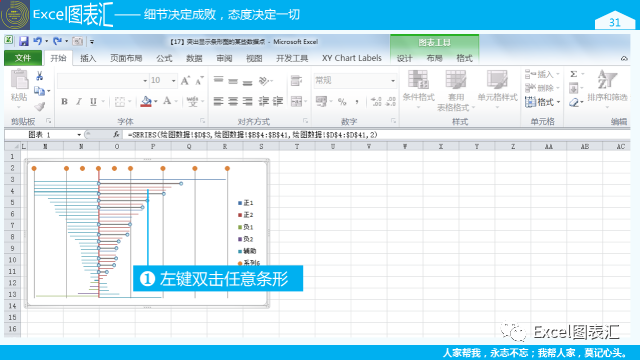
Task: Switch to the 插入 ribbon tab
Action: pos(88,58)
